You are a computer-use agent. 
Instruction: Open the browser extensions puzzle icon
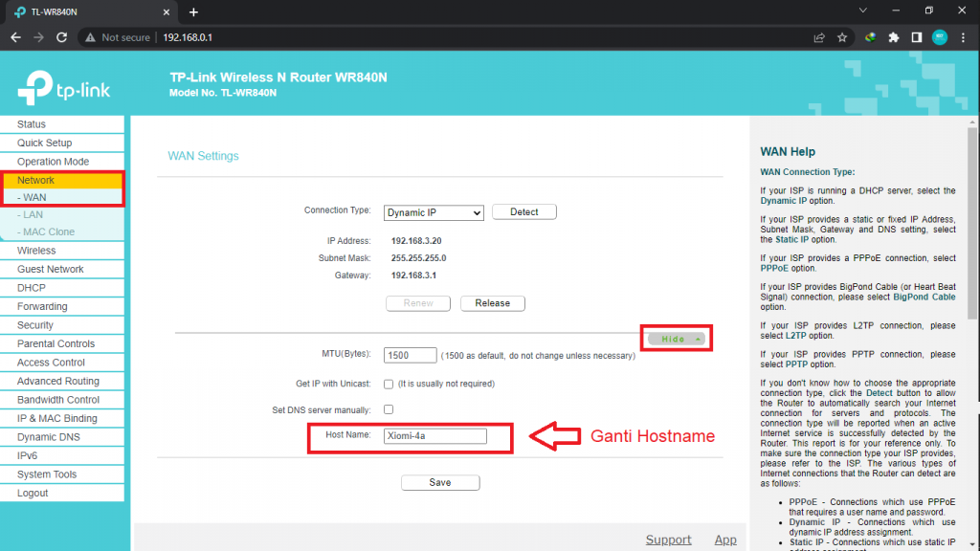(894, 37)
